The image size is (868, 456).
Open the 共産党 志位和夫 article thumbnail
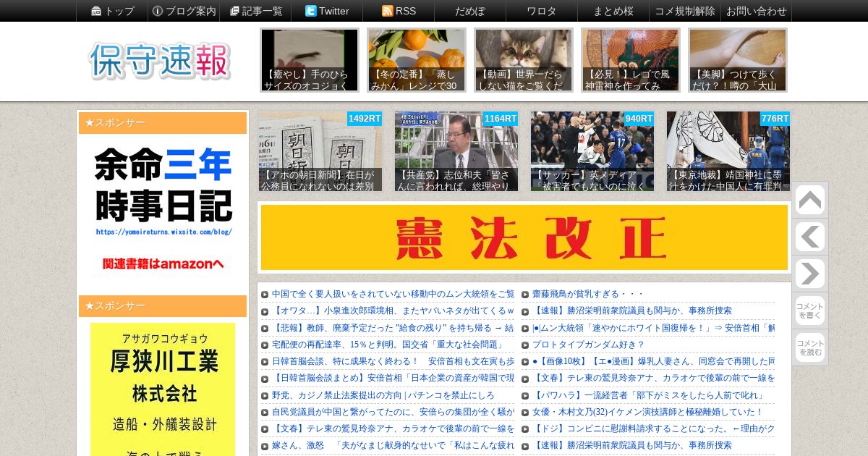[x=456, y=151]
